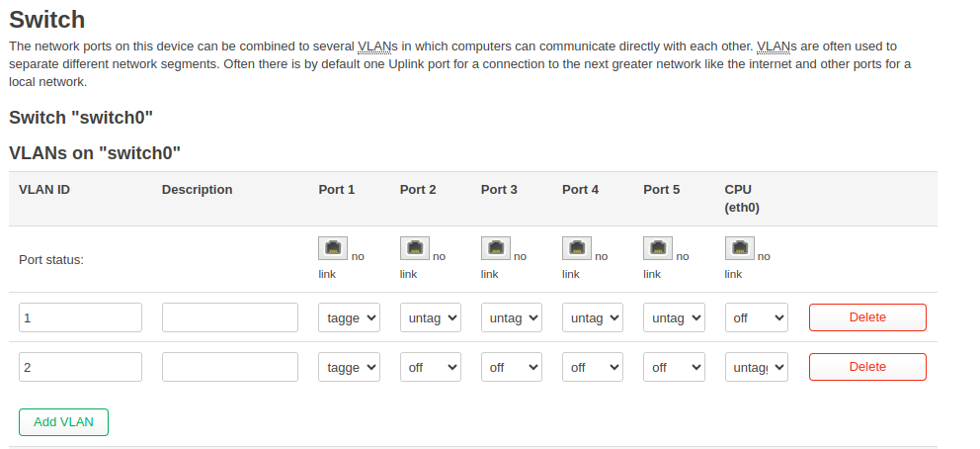The height and width of the screenshot is (449, 980).
Task: Focus the VLAN ID field containing 2
Action: pos(81,367)
